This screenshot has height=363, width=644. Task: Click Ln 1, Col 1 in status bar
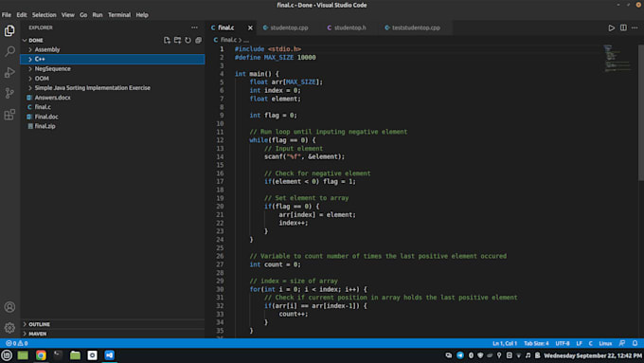(505, 343)
